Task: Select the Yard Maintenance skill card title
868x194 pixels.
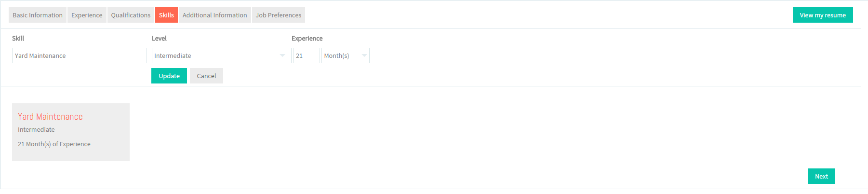Action: click(50, 117)
